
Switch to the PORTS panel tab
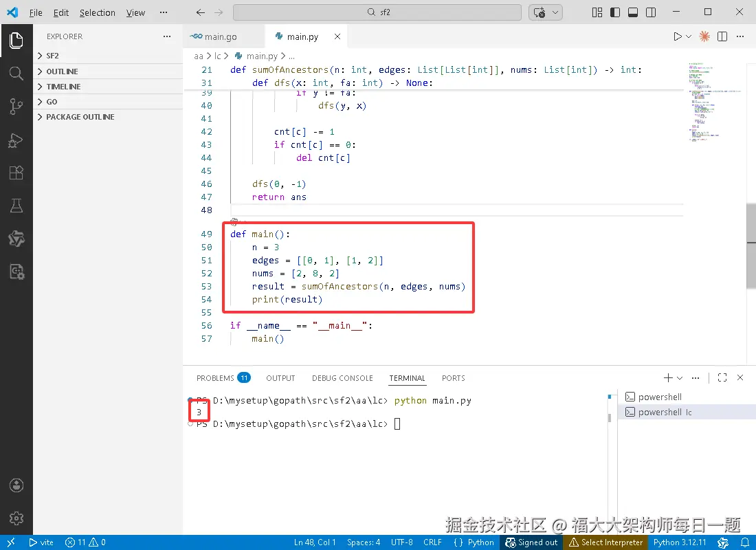click(453, 377)
